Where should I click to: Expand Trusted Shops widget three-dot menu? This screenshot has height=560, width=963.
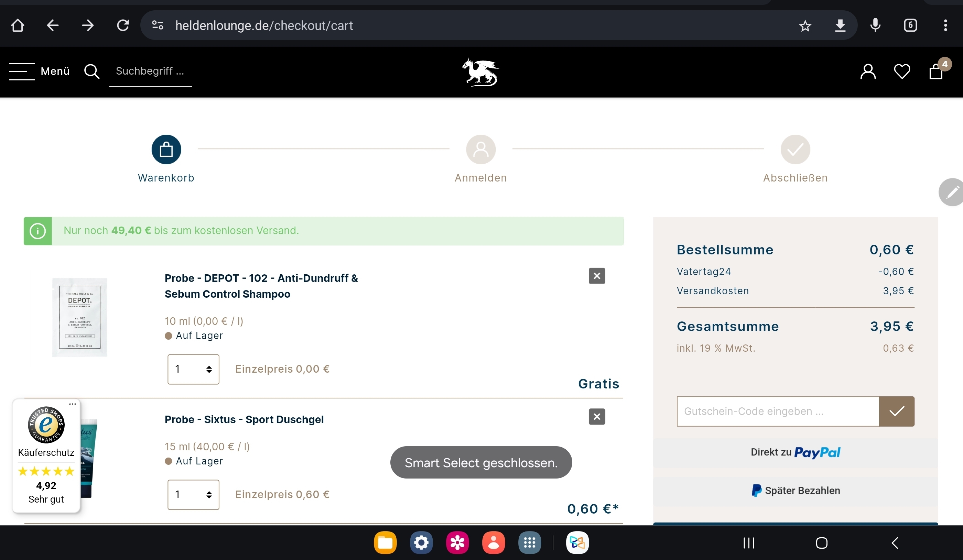click(72, 404)
